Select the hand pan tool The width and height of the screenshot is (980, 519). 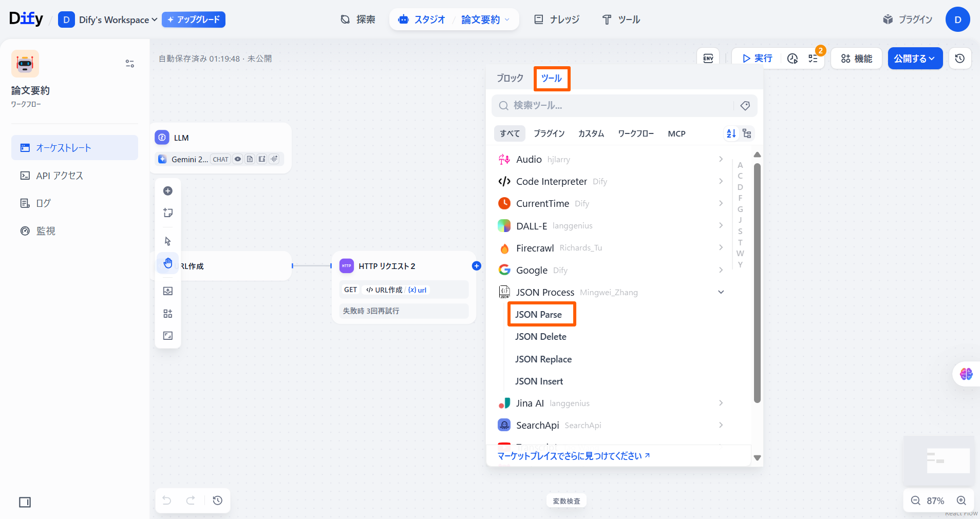click(168, 263)
